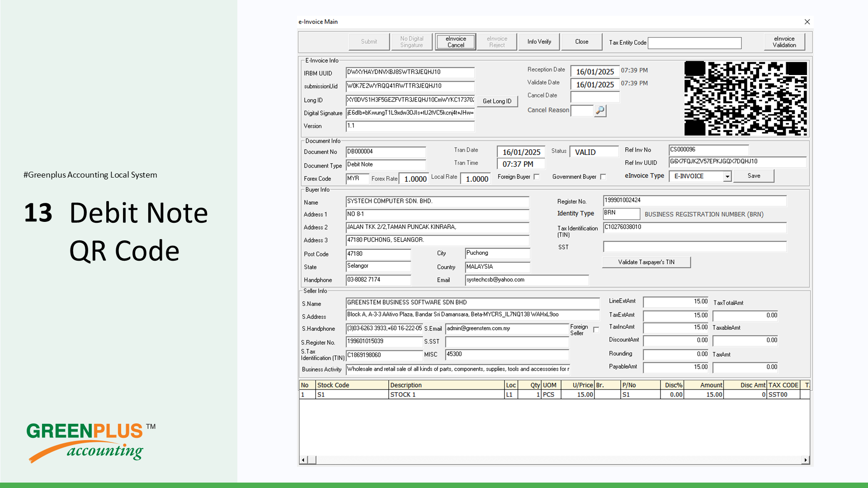Tick the Government Buyer checkbox
The width and height of the screenshot is (868, 488).
tap(603, 177)
